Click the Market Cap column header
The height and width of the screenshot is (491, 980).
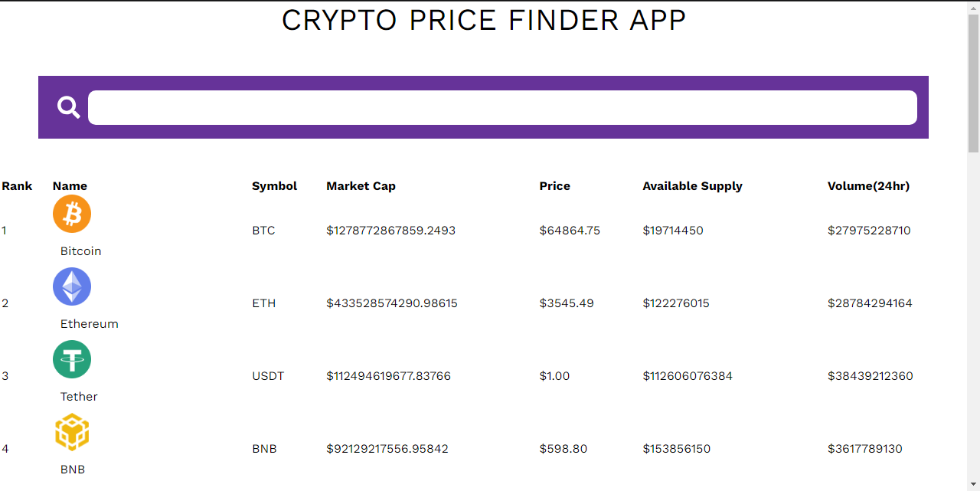click(361, 186)
